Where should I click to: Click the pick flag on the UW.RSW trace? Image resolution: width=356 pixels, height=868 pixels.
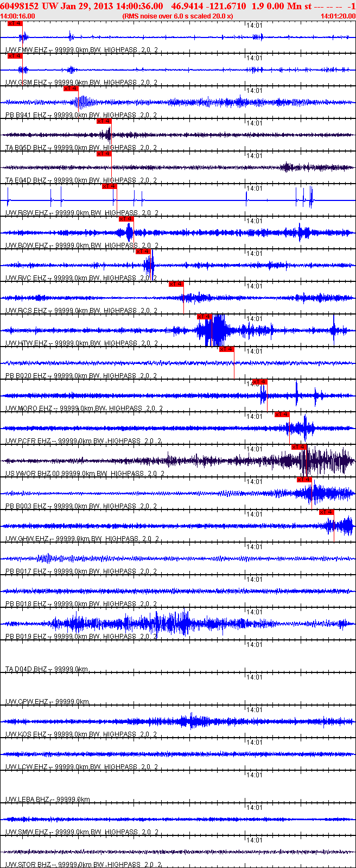coord(110,186)
